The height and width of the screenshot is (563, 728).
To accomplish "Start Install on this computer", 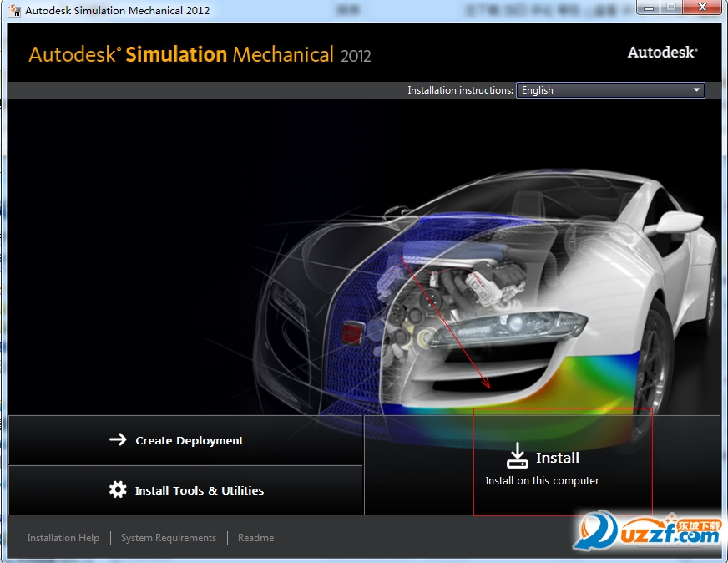I will (543, 465).
